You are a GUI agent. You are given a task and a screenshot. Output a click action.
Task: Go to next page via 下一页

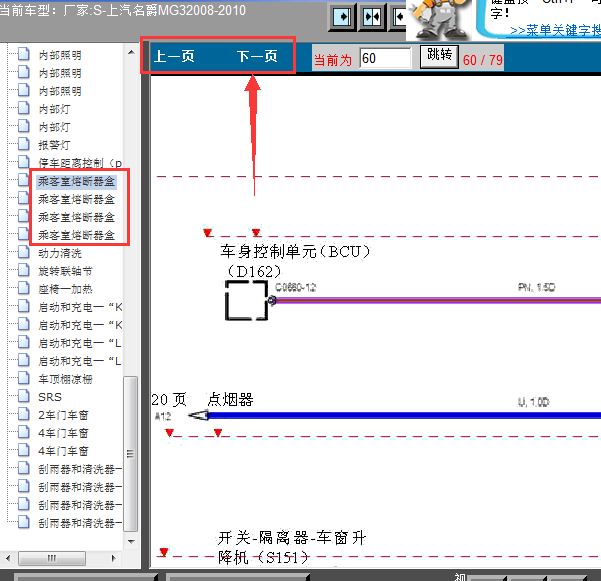[x=257, y=56]
